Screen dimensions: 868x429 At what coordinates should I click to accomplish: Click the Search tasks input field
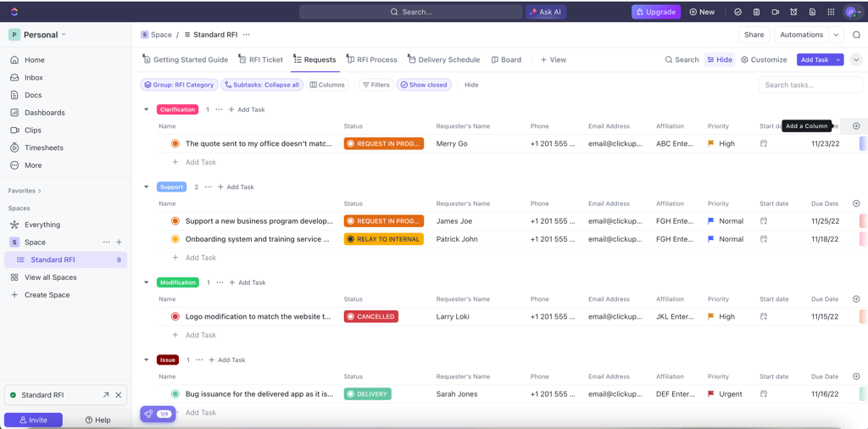point(810,85)
